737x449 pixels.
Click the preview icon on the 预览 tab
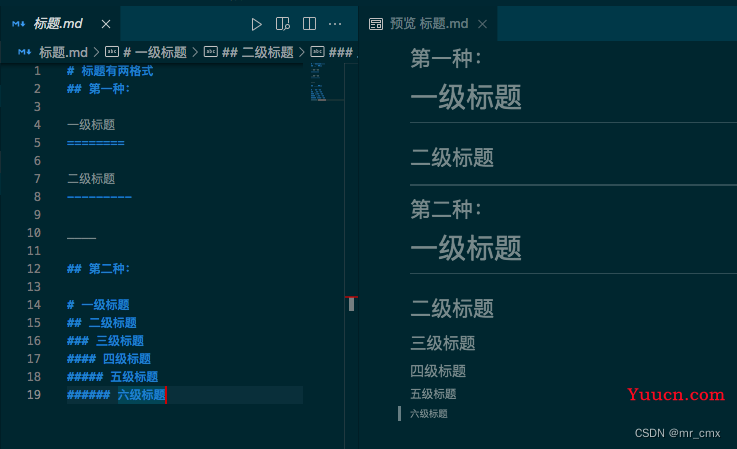(x=376, y=23)
